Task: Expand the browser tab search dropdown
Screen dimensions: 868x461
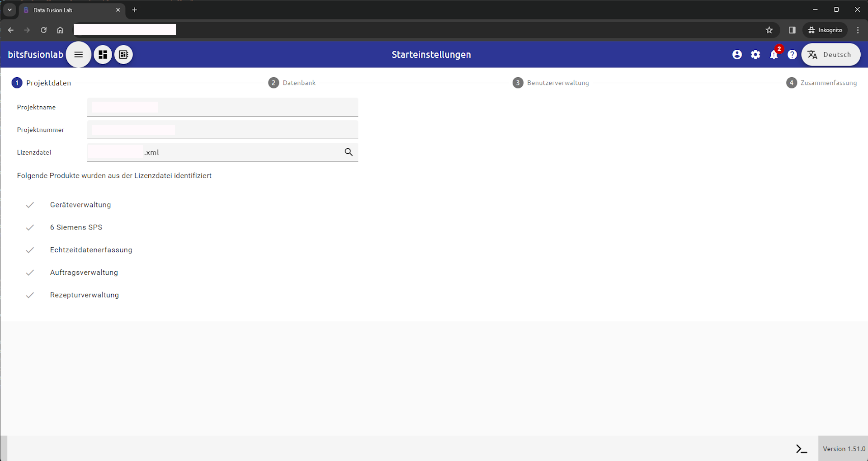Action: coord(9,10)
